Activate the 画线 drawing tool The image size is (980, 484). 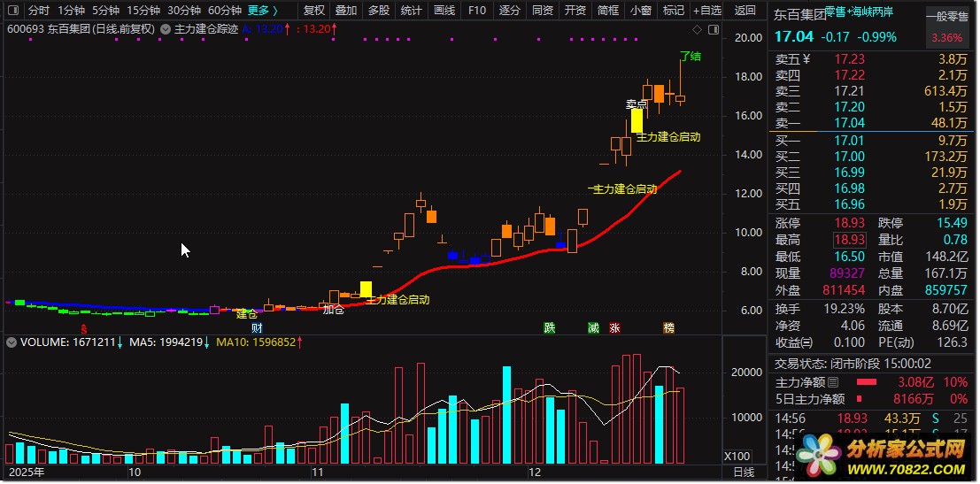click(x=444, y=11)
